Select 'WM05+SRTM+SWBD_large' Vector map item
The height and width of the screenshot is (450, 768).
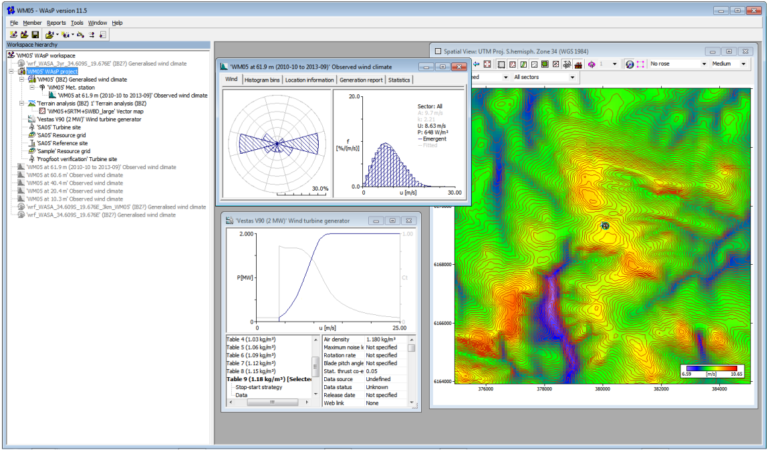[x=95, y=111]
